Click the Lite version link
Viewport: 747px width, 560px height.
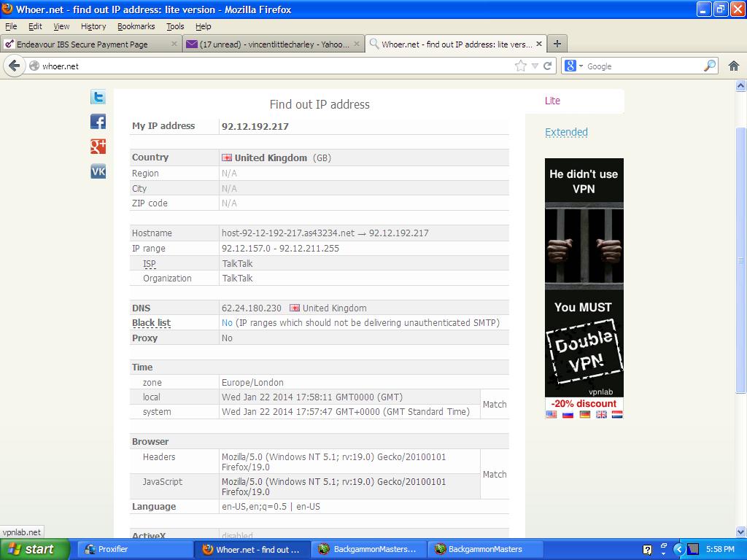coord(552,101)
